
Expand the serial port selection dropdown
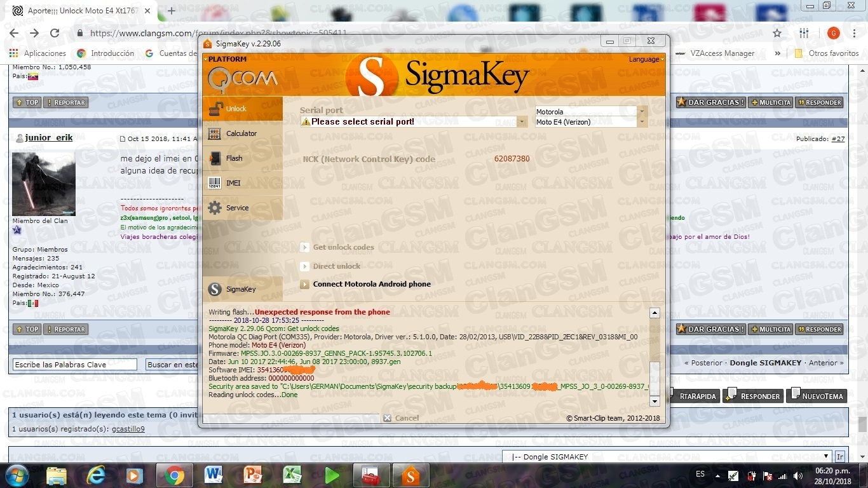(x=522, y=121)
